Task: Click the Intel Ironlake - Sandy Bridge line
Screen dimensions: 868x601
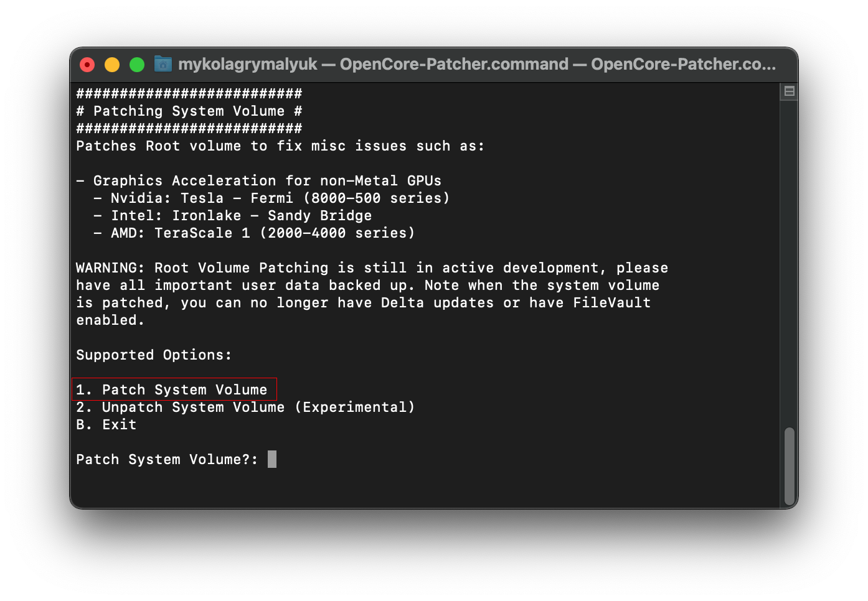Action: (x=233, y=215)
